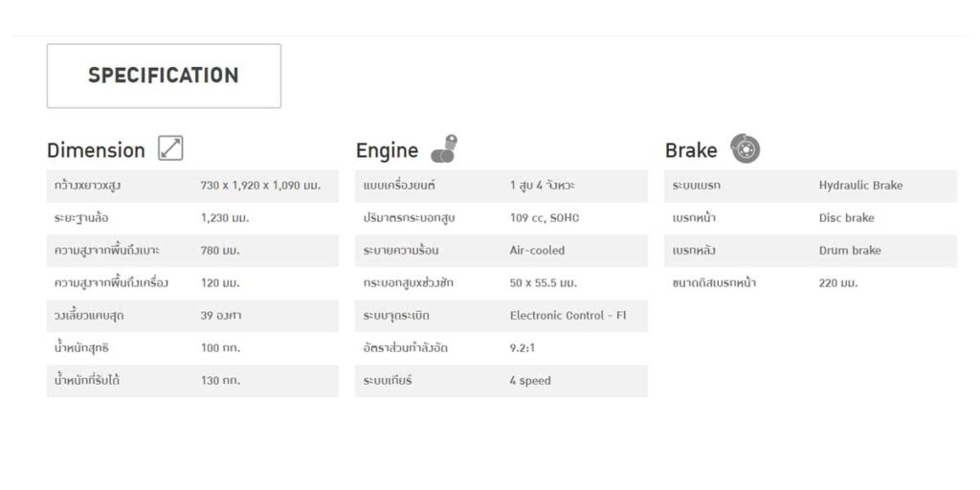Select the Air-cooled value row
This screenshot has width=980, height=490.
point(501,251)
